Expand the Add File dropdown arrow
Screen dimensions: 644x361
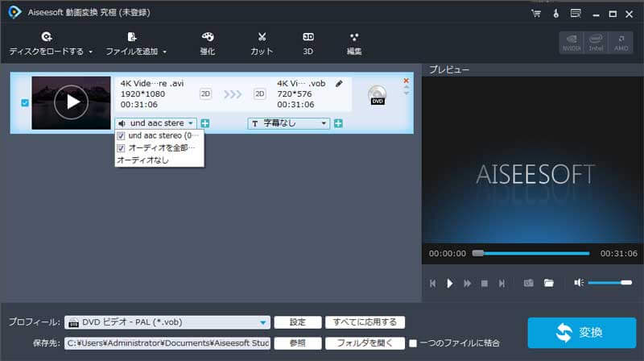165,52
